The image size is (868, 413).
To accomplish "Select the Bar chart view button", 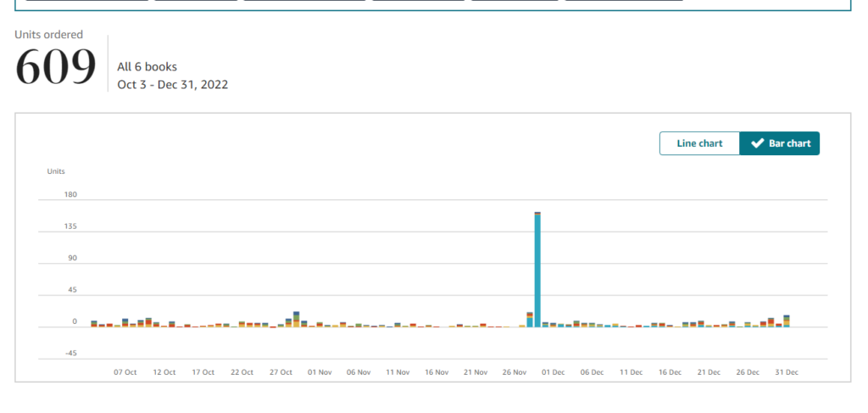I will point(780,143).
